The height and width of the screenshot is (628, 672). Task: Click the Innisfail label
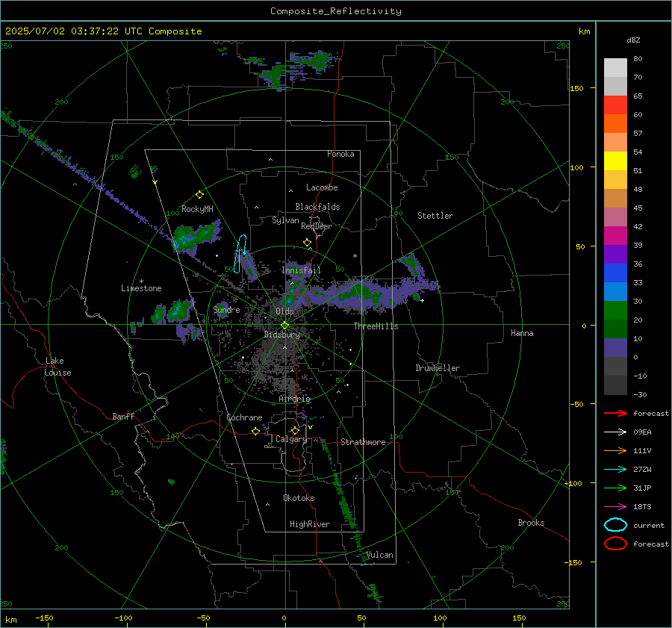[302, 270]
